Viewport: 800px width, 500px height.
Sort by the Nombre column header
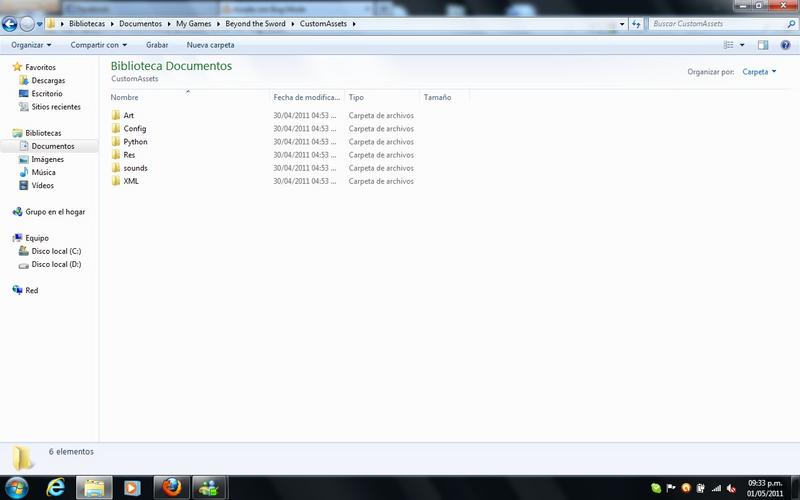(x=125, y=97)
